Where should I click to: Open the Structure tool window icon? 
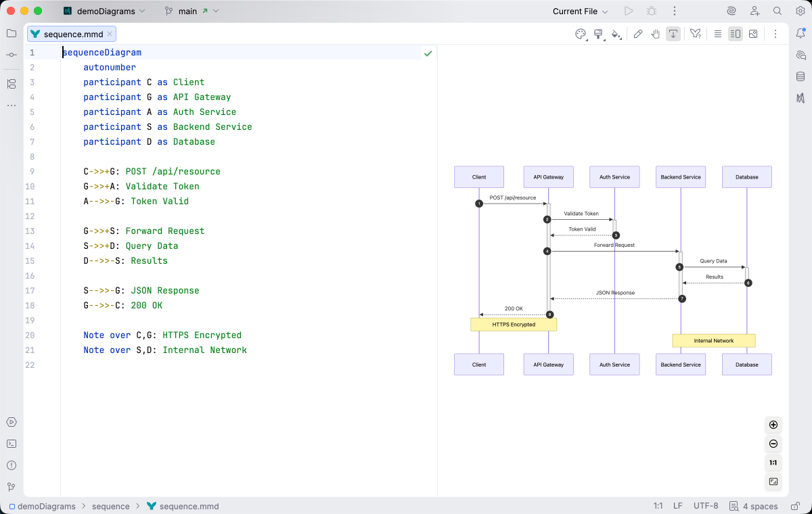click(12, 84)
